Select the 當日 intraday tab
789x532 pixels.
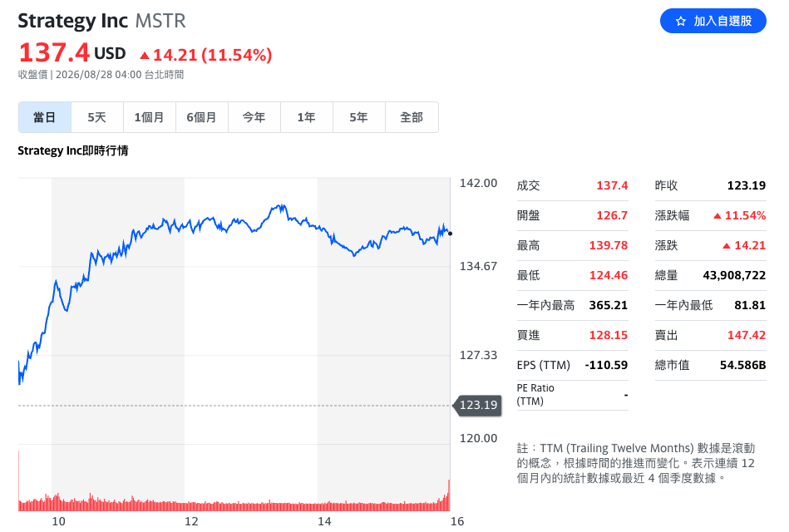click(45, 117)
